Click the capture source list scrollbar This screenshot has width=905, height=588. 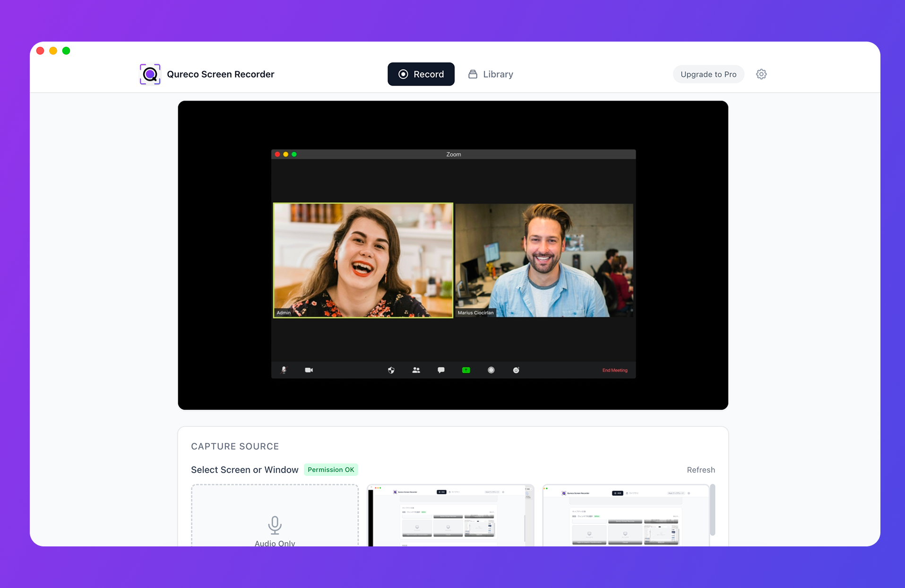(712, 510)
